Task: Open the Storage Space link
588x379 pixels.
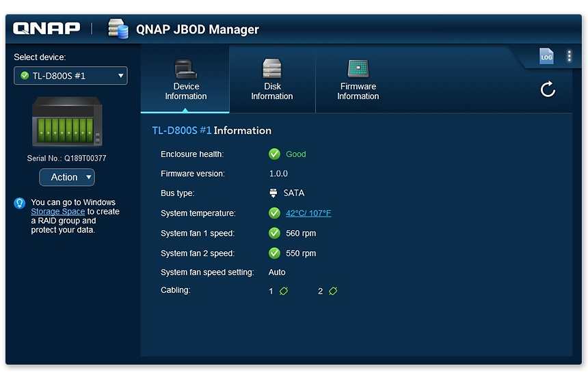Action: (x=57, y=212)
